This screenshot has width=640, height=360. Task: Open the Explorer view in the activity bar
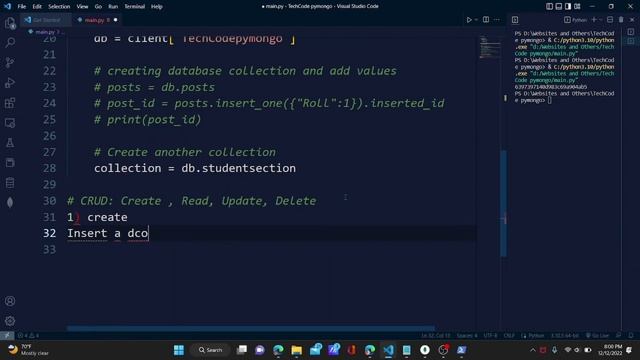click(x=10, y=23)
